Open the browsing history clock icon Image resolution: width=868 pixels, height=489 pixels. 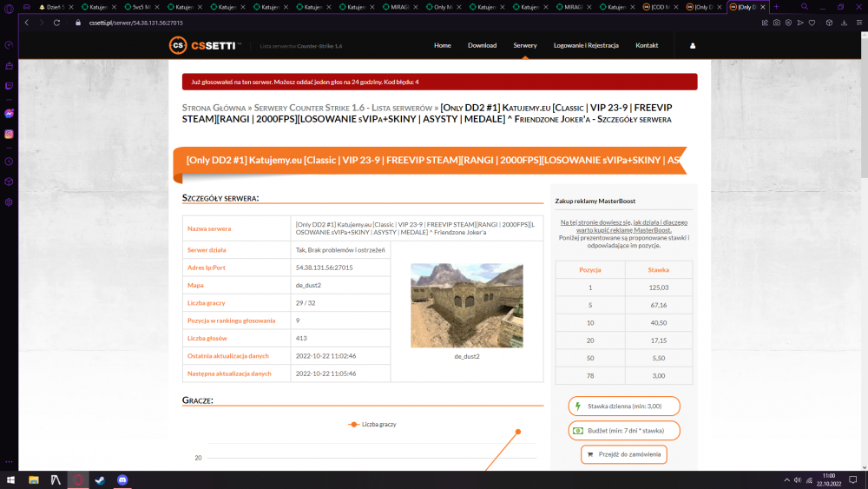(x=9, y=162)
